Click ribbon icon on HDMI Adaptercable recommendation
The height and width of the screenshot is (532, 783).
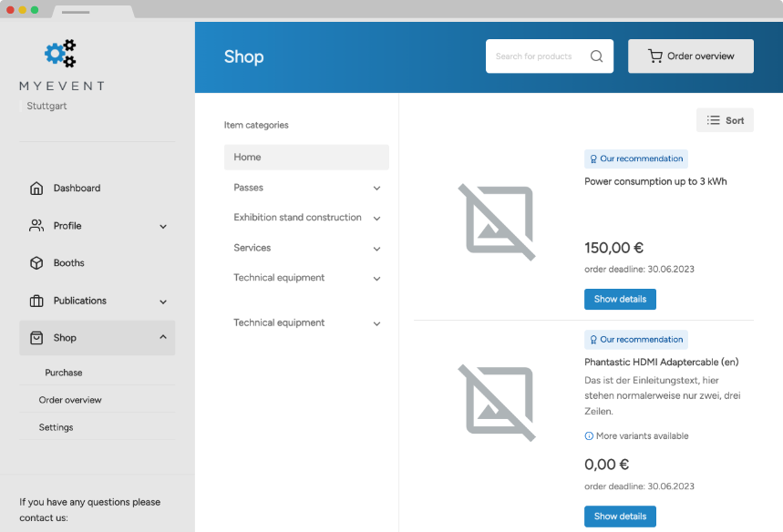coord(593,340)
